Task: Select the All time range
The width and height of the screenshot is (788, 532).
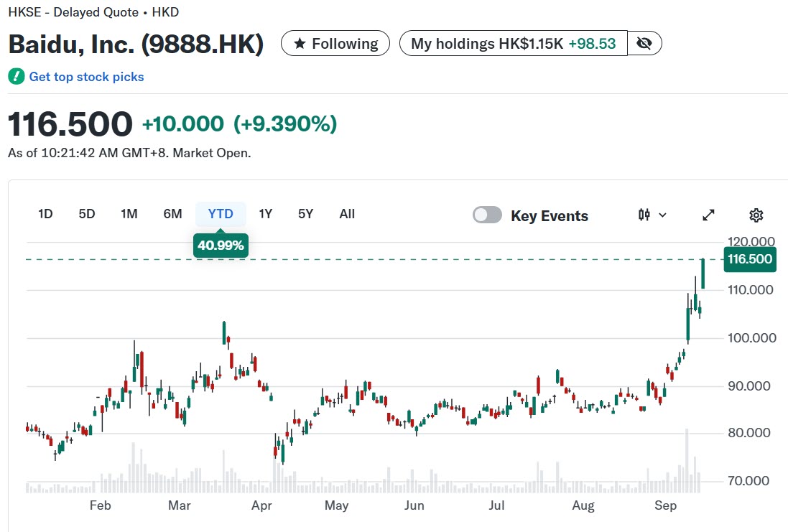Action: pyautogui.click(x=347, y=214)
